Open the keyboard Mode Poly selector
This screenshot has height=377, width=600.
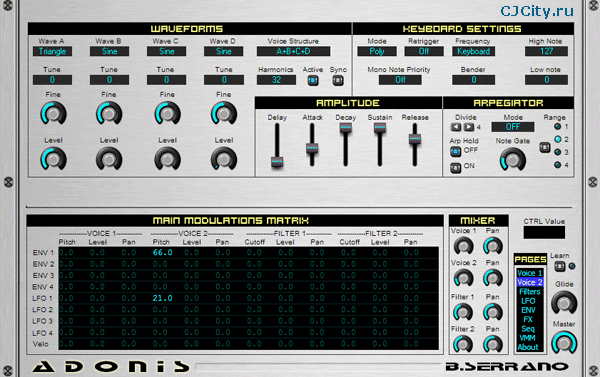click(x=377, y=51)
